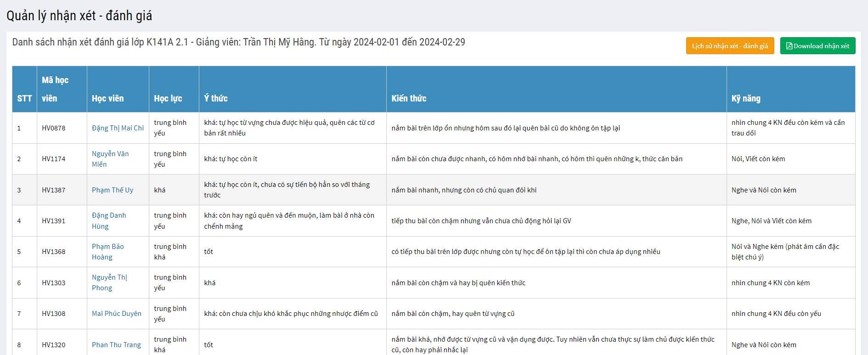Image resolution: width=868 pixels, height=355 pixels.
Task: Click the Mã học viên column header
Action: (55, 89)
